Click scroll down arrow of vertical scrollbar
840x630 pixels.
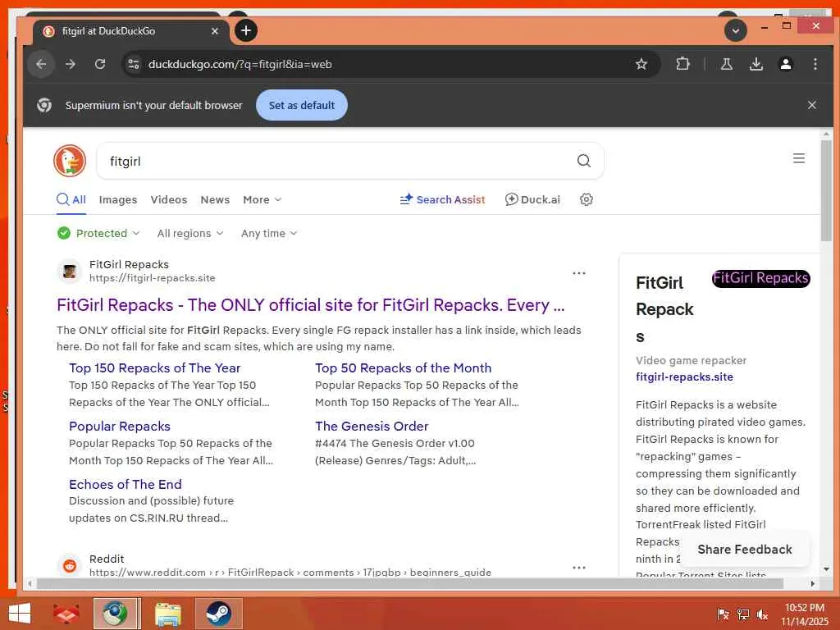(x=825, y=569)
